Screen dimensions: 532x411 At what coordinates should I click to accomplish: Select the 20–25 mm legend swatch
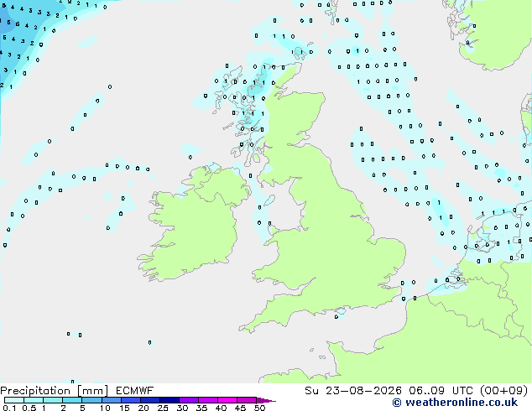[x=149, y=400]
